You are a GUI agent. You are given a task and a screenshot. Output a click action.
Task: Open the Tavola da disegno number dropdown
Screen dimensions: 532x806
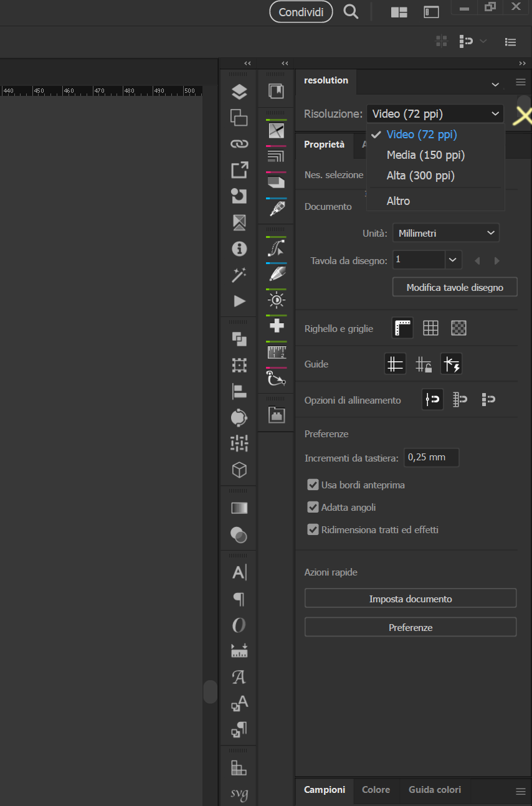click(x=453, y=260)
